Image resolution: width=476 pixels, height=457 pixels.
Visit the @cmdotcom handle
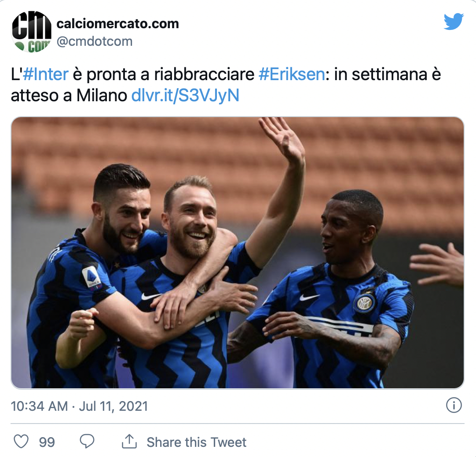click(x=95, y=41)
